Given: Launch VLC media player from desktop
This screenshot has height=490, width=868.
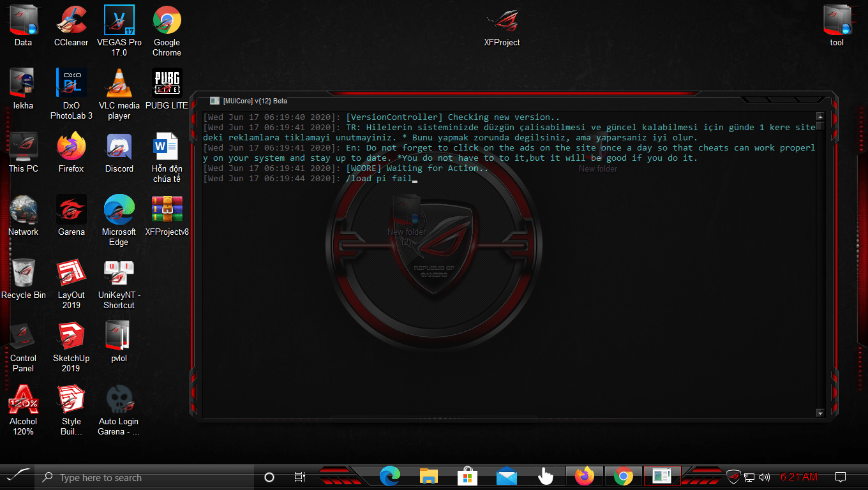Looking at the screenshot, I should point(119,94).
